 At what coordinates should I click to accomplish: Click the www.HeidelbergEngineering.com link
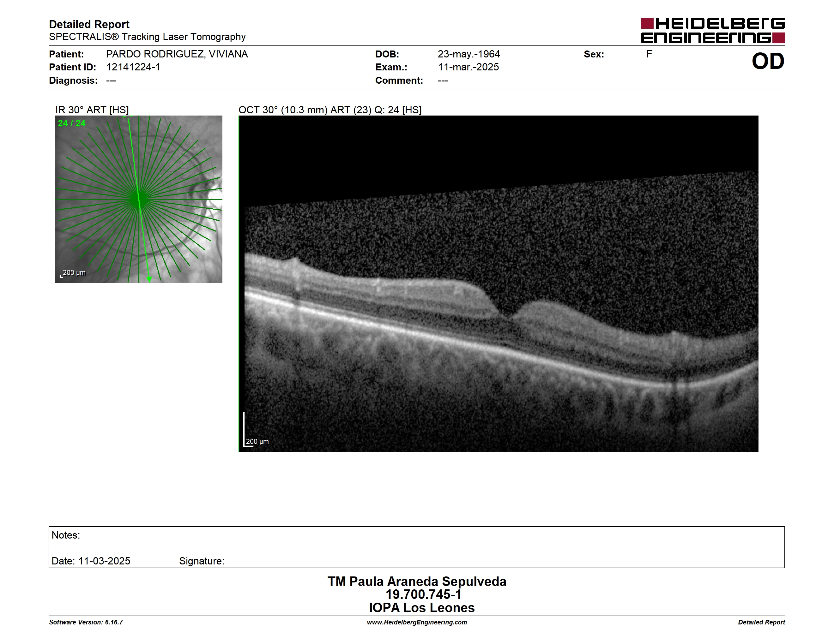tap(417, 622)
